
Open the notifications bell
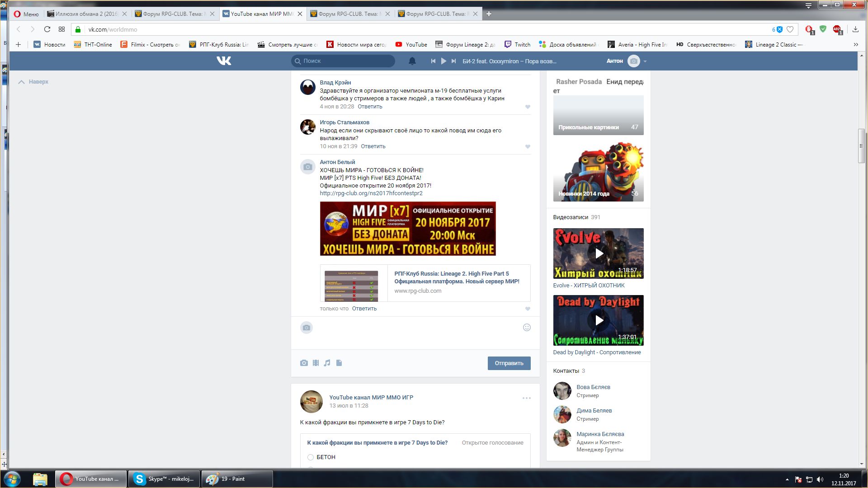click(x=412, y=61)
